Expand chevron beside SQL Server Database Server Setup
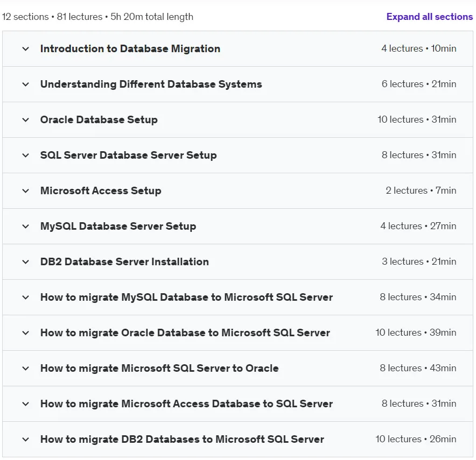This screenshot has height=460, width=476. [x=26, y=155]
